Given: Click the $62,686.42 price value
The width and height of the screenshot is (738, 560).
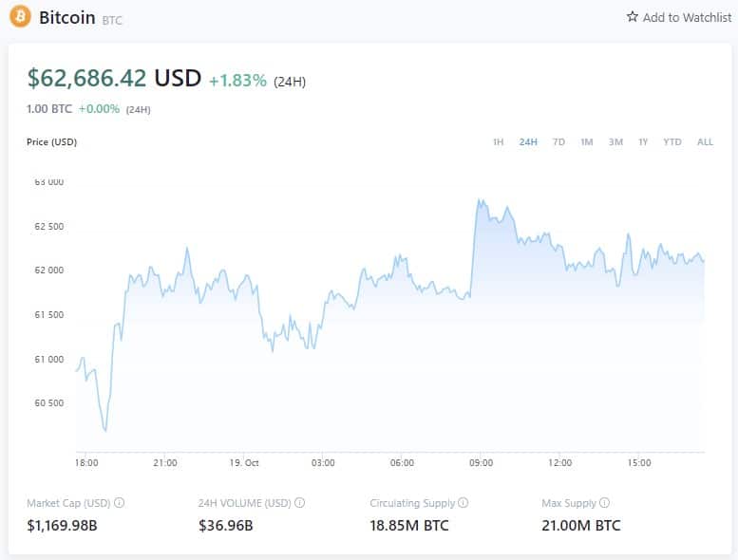Looking at the screenshot, I should [x=86, y=78].
